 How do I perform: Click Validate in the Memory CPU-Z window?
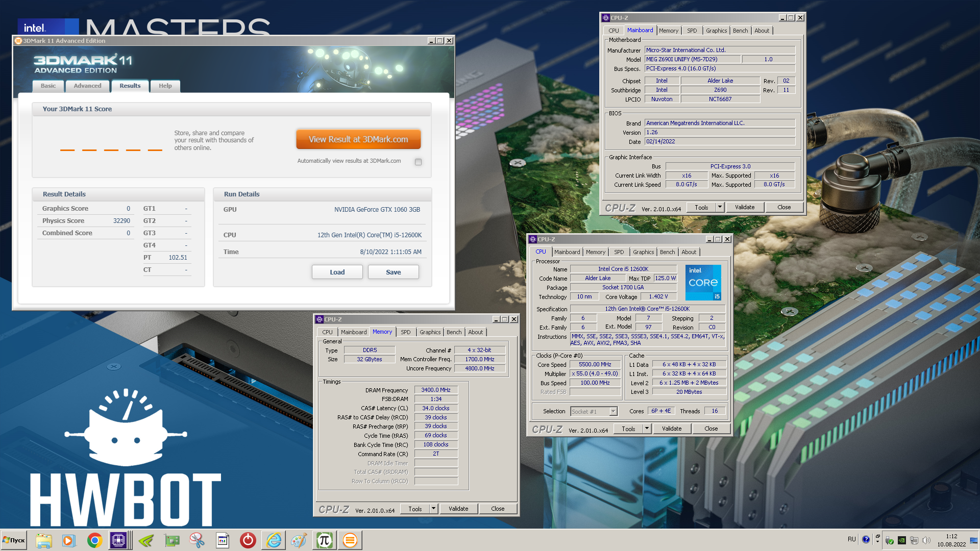pyautogui.click(x=458, y=509)
